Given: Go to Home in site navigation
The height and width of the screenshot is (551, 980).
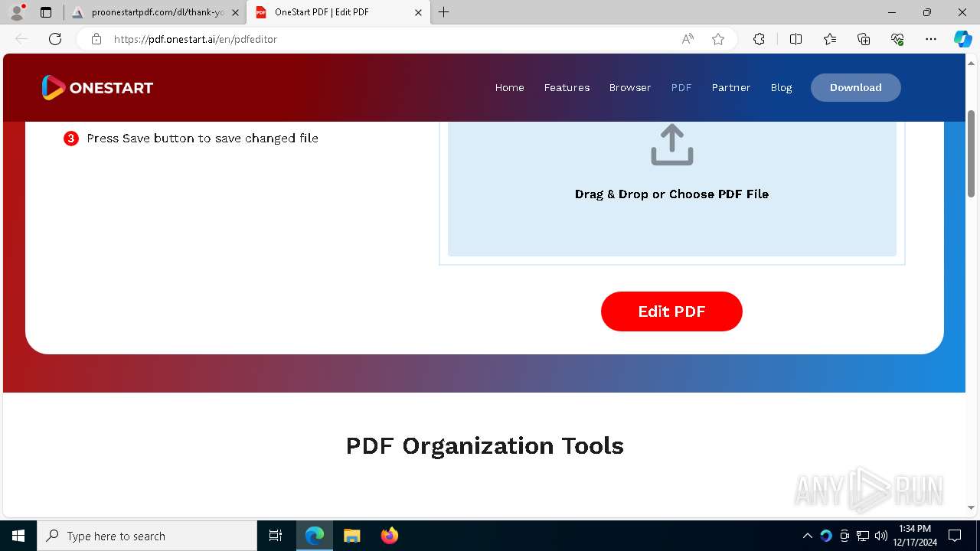Looking at the screenshot, I should coord(510,87).
